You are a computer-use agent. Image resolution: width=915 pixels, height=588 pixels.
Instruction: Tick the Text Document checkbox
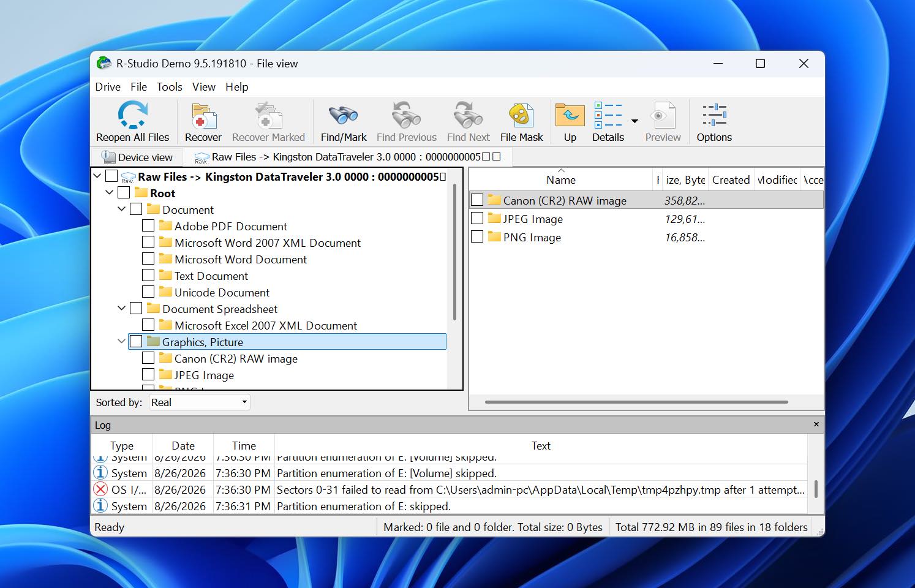(148, 276)
